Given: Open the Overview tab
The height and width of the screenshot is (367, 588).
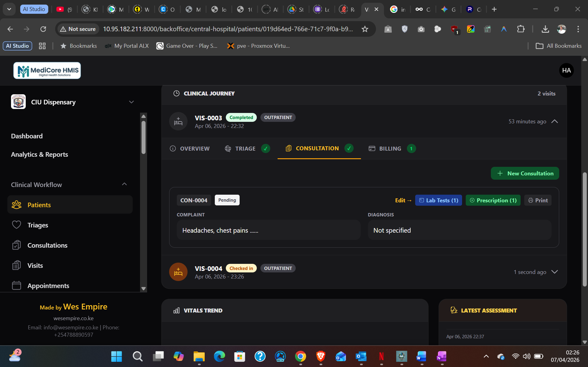Looking at the screenshot, I should click(x=190, y=148).
